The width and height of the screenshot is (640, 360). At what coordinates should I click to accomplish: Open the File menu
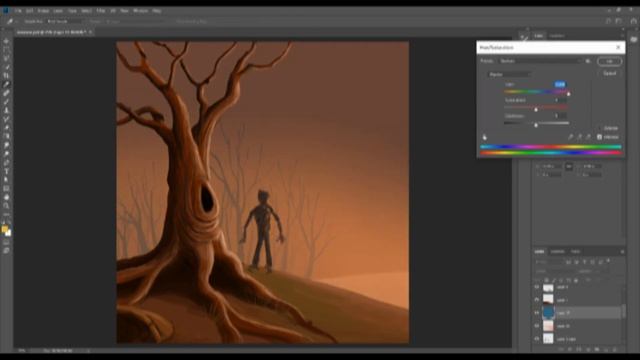point(18,11)
